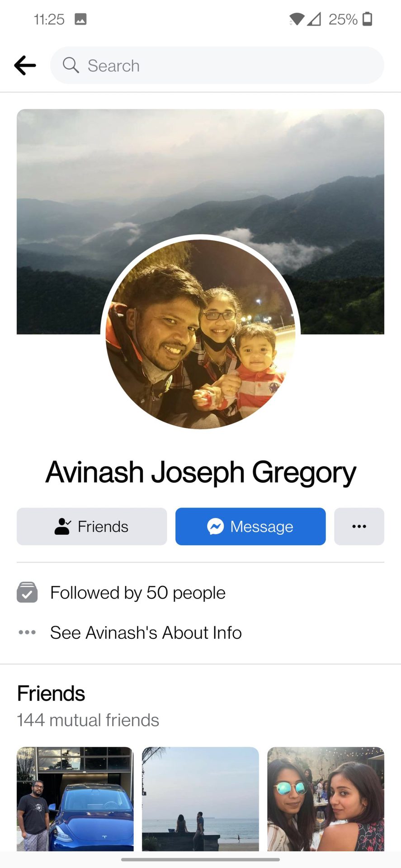
Task: Open friend photo of two women
Action: [x=326, y=799]
